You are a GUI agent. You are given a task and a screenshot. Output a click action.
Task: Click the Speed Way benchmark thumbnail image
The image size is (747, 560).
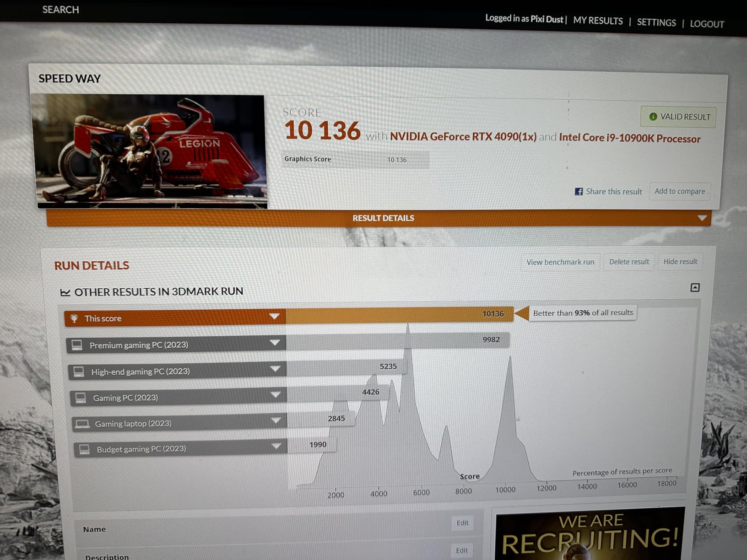coord(150,151)
